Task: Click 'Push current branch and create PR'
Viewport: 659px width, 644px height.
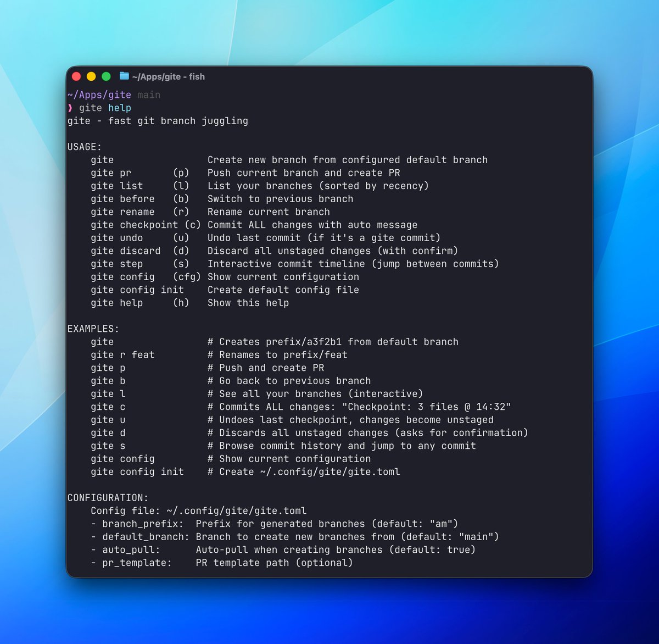Action: coord(304,173)
